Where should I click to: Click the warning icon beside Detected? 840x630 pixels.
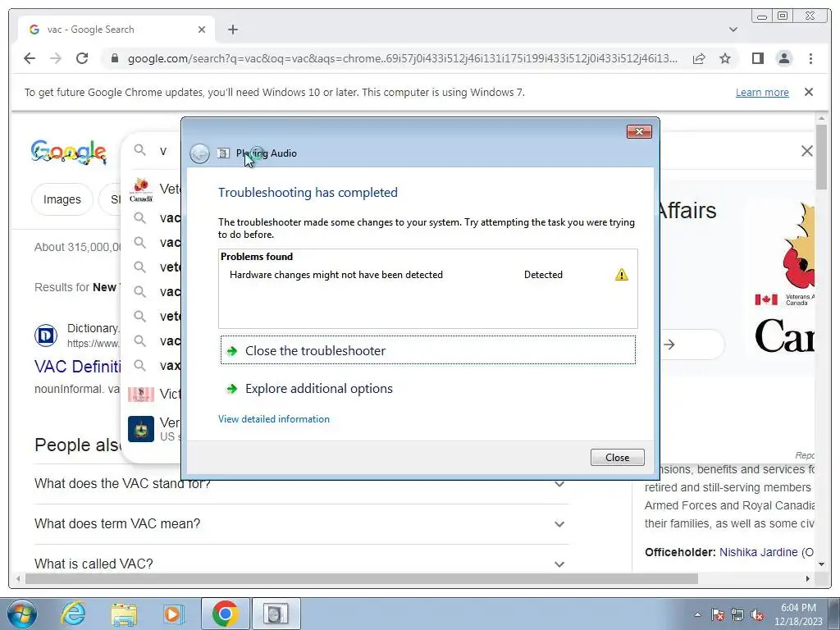tap(622, 275)
